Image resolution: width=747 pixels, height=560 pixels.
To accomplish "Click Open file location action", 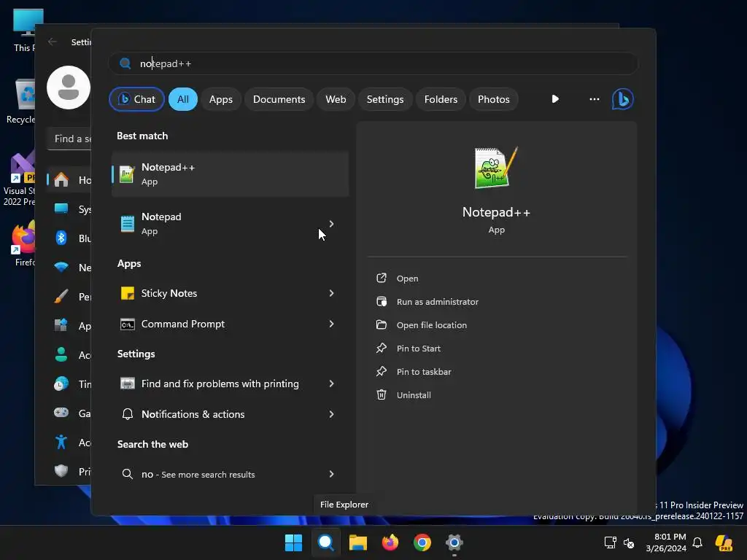I will coord(432,325).
